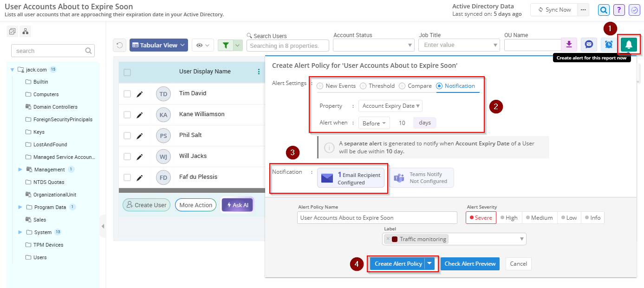Expand the System tree node

tap(20, 232)
